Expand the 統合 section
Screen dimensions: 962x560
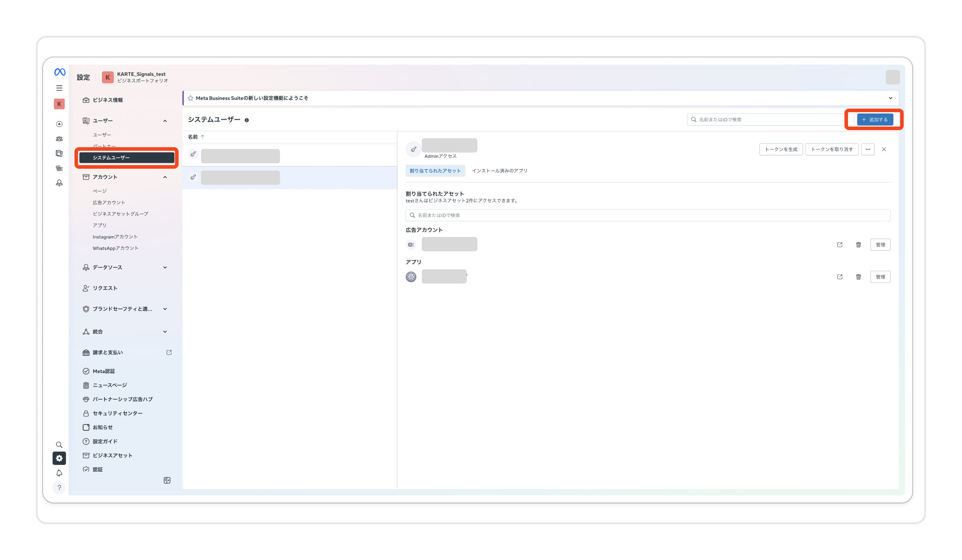click(x=165, y=332)
